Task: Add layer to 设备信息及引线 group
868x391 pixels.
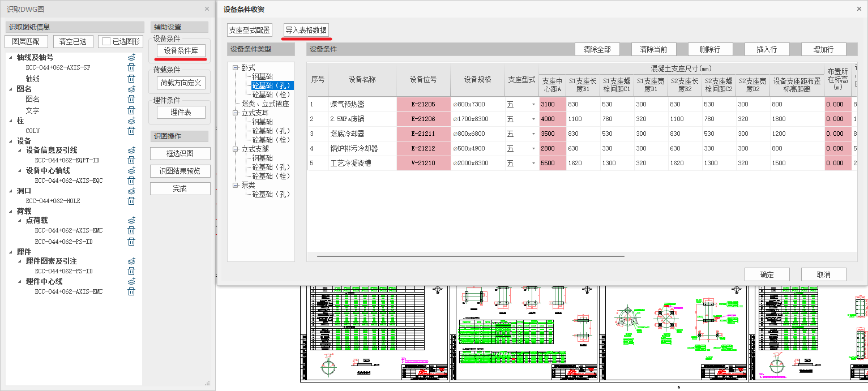Action: pos(131,150)
